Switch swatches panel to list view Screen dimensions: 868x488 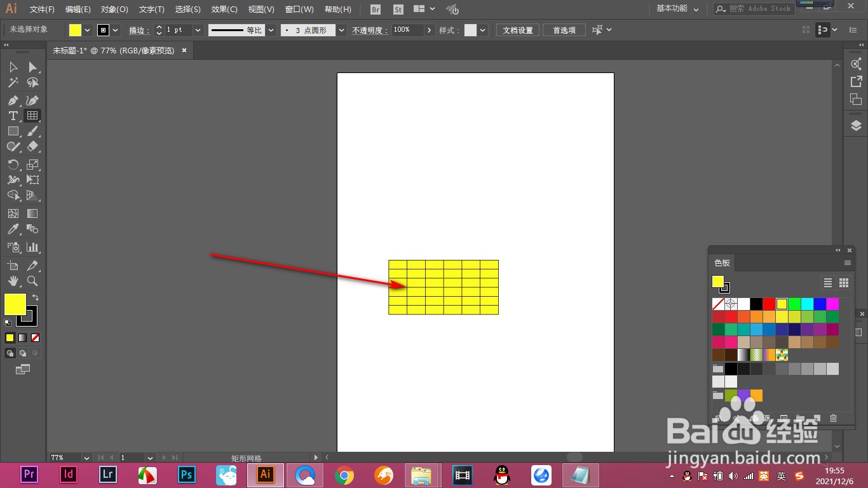[827, 283]
